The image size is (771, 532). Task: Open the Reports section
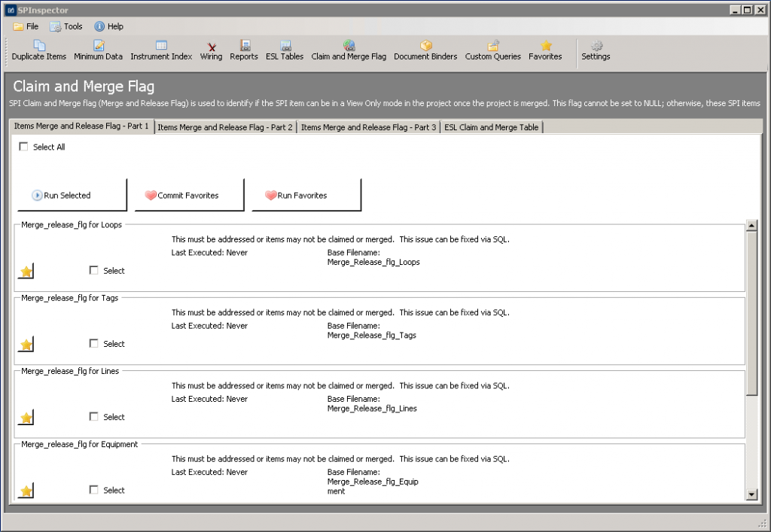[x=244, y=50]
